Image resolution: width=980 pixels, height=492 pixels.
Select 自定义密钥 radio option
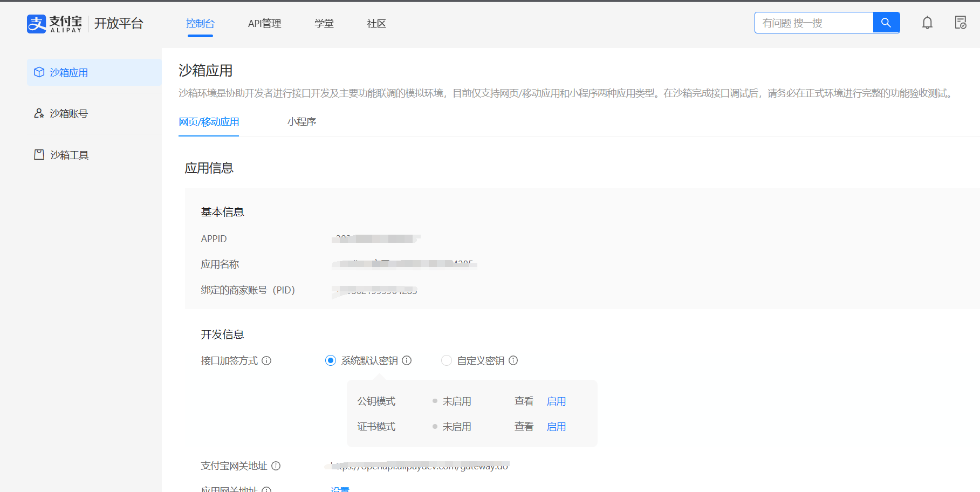point(447,360)
